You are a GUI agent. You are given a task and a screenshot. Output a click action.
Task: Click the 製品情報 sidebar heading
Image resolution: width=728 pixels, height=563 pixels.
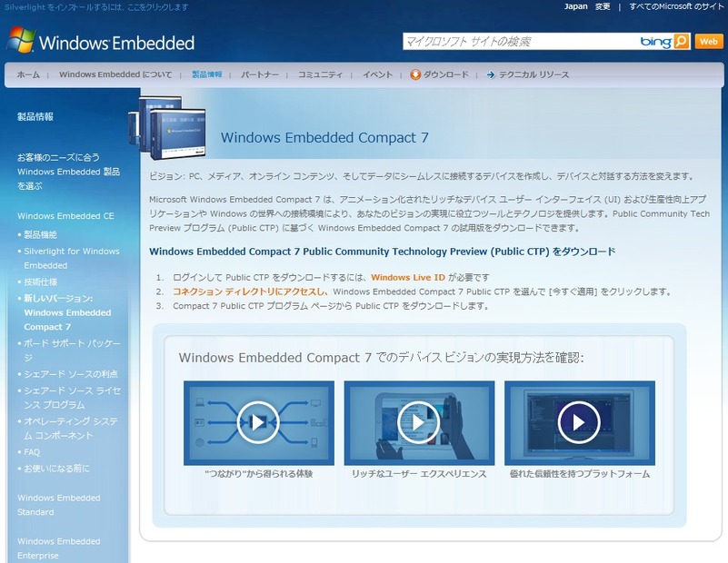pyautogui.click(x=35, y=117)
